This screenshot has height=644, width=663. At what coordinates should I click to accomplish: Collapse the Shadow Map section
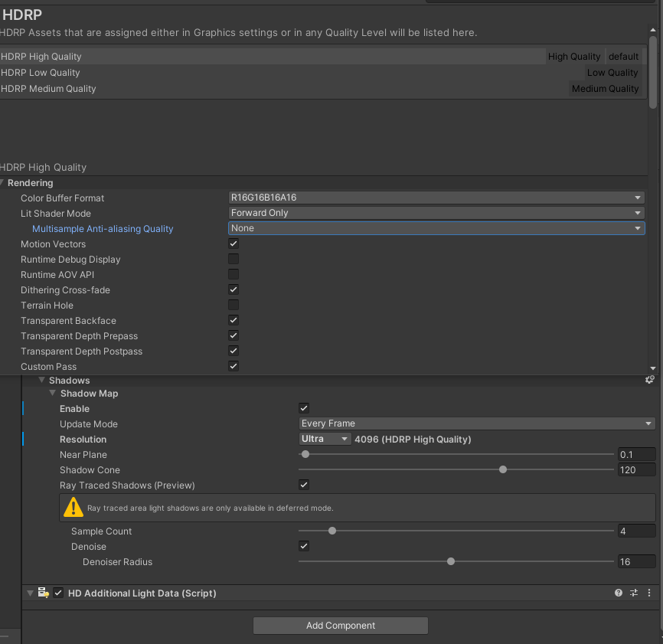pos(54,394)
